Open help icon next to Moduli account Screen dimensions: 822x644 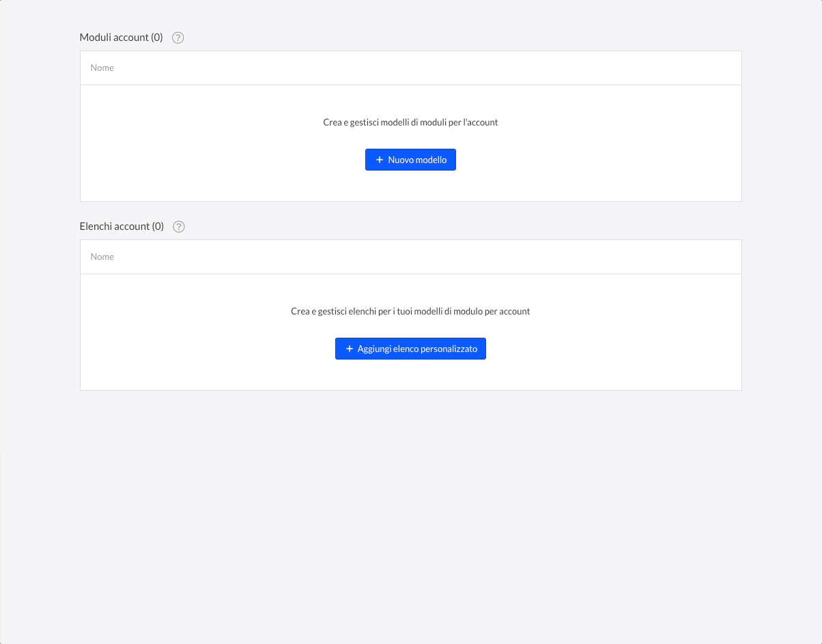click(178, 38)
